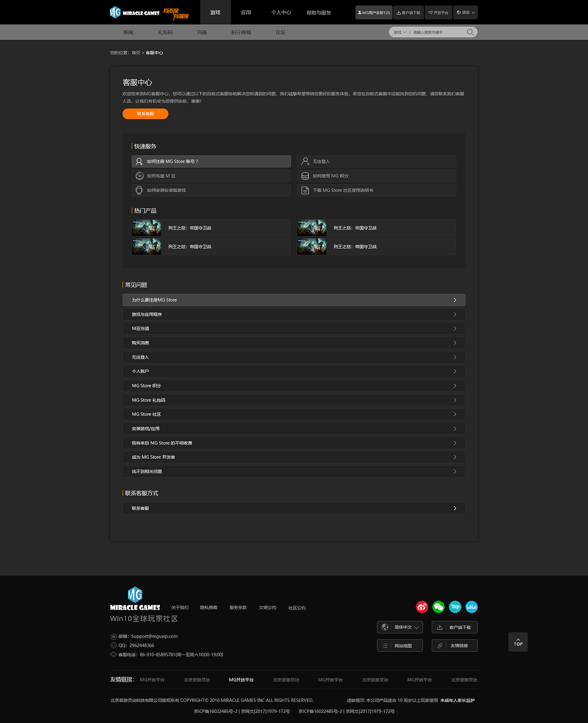This screenshot has height=723, width=588.
Task: Expand the 无法登入 FAQ row
Action: (294, 357)
